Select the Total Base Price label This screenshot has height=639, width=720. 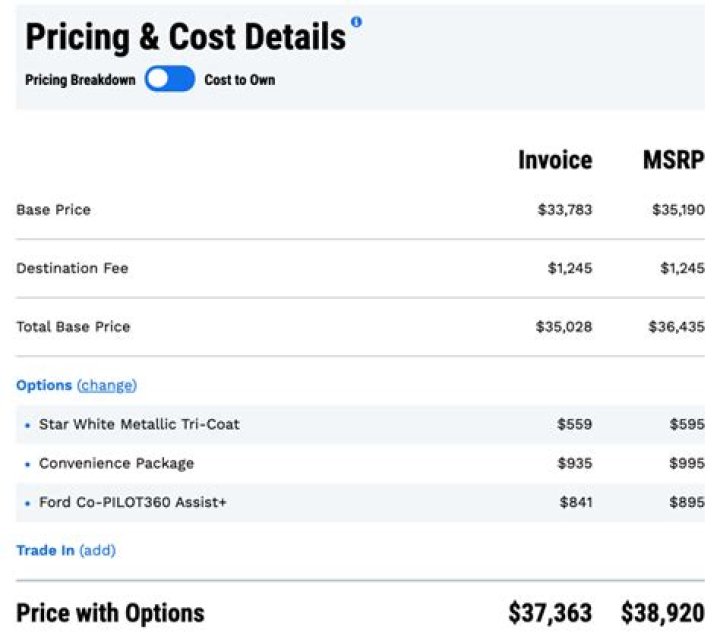point(73,326)
